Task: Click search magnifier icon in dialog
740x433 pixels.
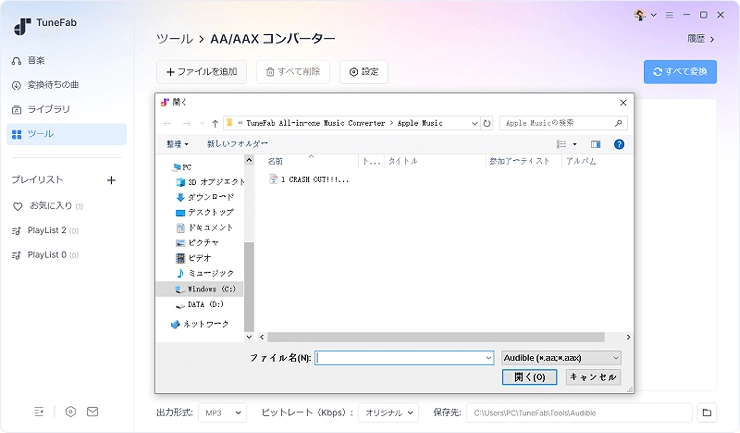Action: point(618,123)
